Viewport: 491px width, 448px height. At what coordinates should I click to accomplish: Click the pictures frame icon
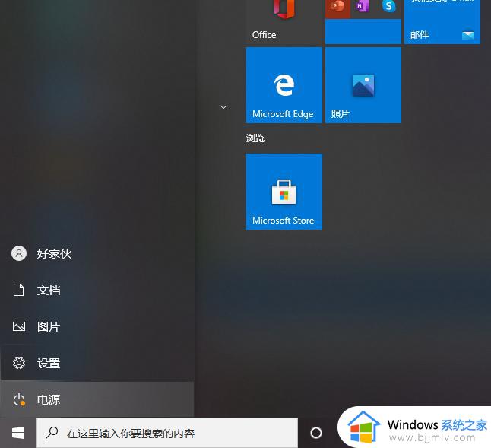[19, 326]
